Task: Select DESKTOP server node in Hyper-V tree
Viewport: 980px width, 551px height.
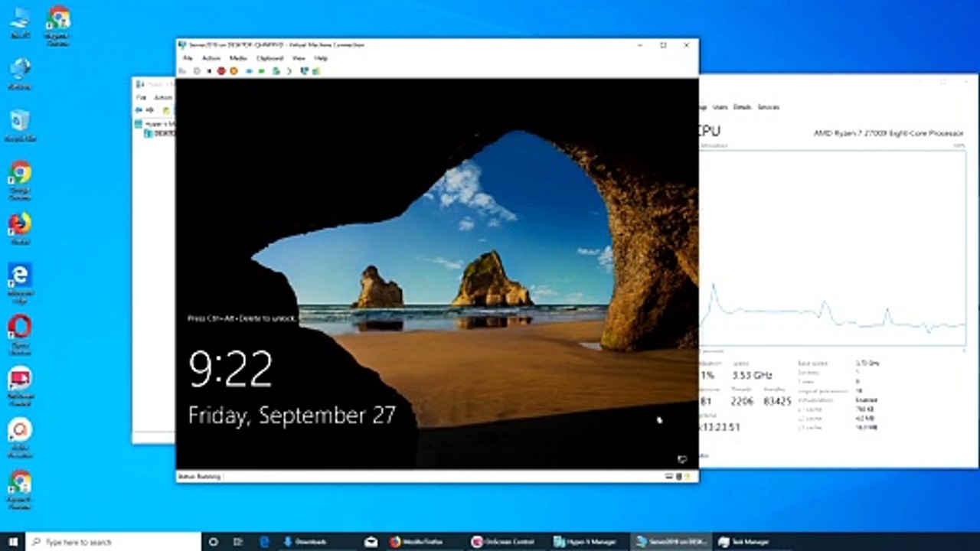Action: 159,133
